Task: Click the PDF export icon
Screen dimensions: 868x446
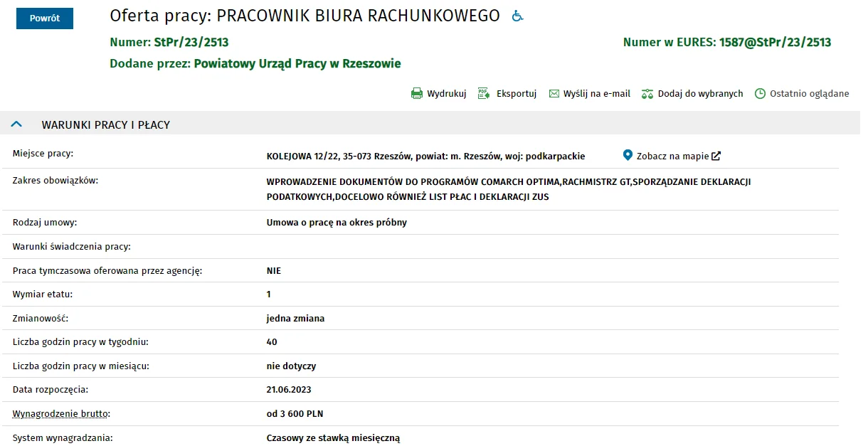Action: (484, 94)
